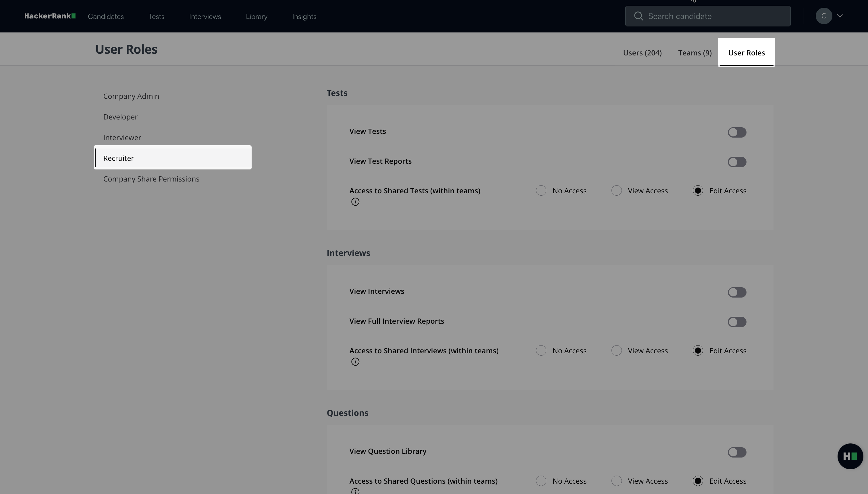
Task: Click the search magnifier icon
Action: [x=639, y=16]
